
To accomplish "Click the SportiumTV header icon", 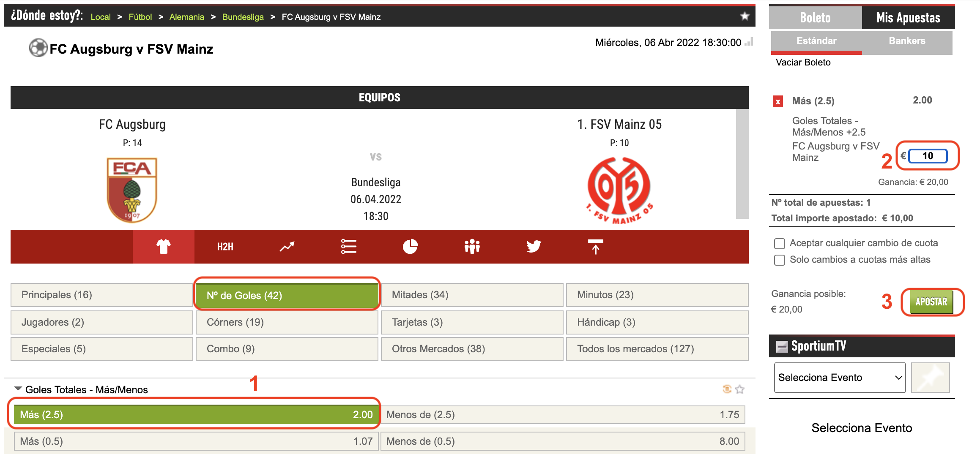I will point(782,346).
